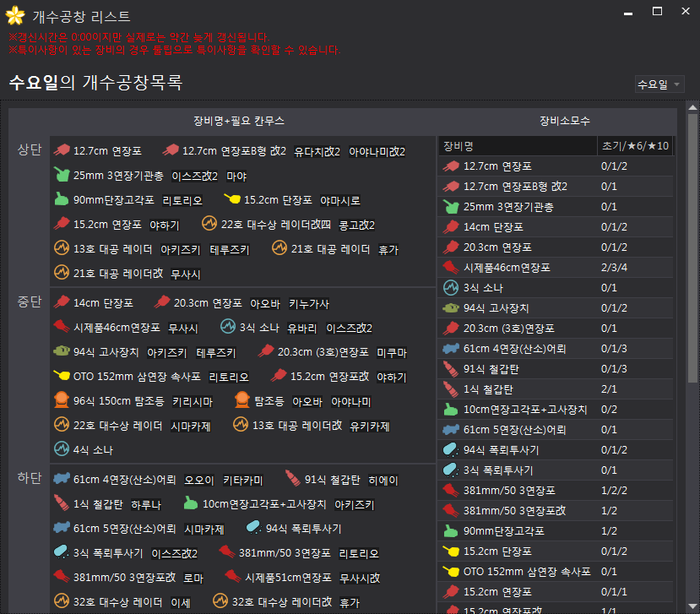Click orange radar icon beside 22호 대수상 레이더改四

click(x=209, y=225)
